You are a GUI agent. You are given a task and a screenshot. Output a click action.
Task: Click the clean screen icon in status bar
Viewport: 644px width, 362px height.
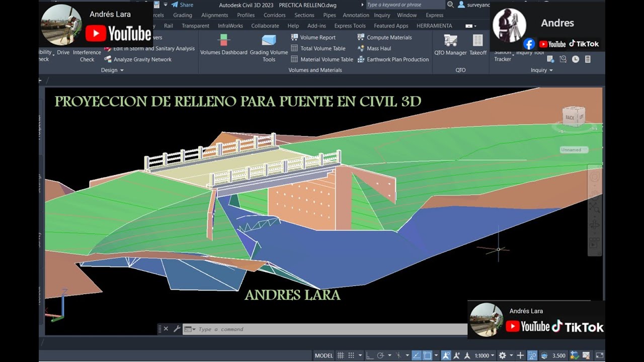600,355
